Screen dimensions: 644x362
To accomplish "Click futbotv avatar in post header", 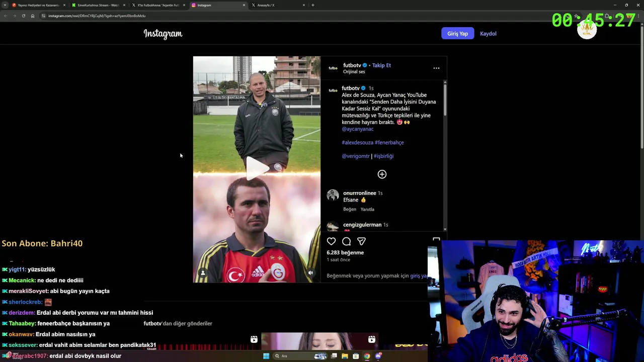I will [333, 68].
